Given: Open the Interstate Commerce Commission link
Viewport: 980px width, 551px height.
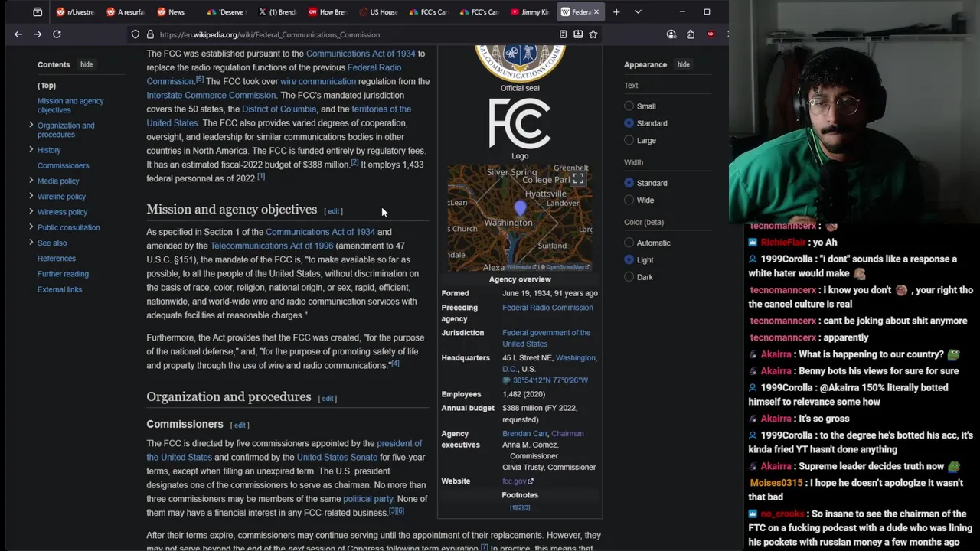Looking at the screenshot, I should coord(211,95).
